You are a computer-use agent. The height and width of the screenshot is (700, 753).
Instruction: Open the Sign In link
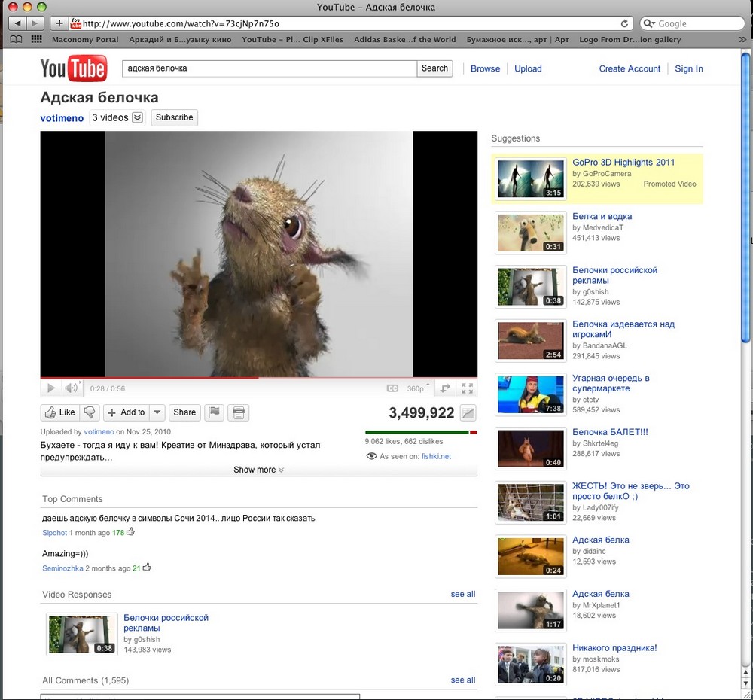coord(689,68)
